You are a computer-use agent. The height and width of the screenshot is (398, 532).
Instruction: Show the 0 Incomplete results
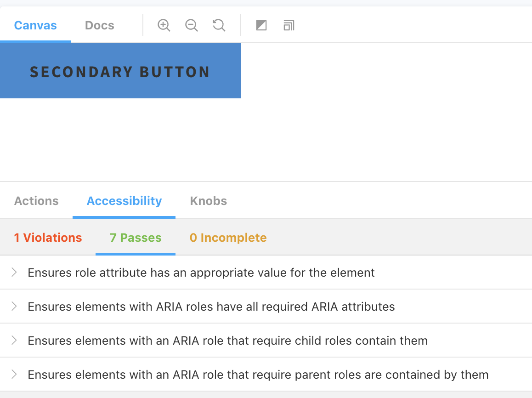point(228,238)
